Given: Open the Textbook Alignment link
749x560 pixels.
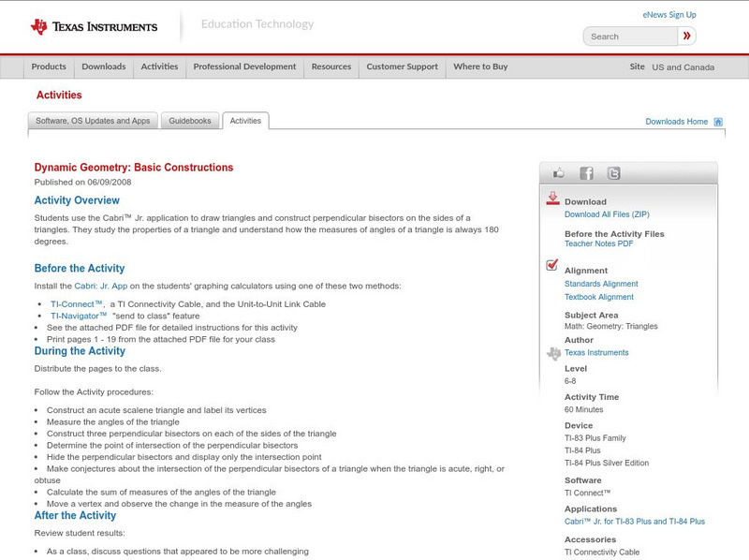Looking at the screenshot, I should (599, 297).
